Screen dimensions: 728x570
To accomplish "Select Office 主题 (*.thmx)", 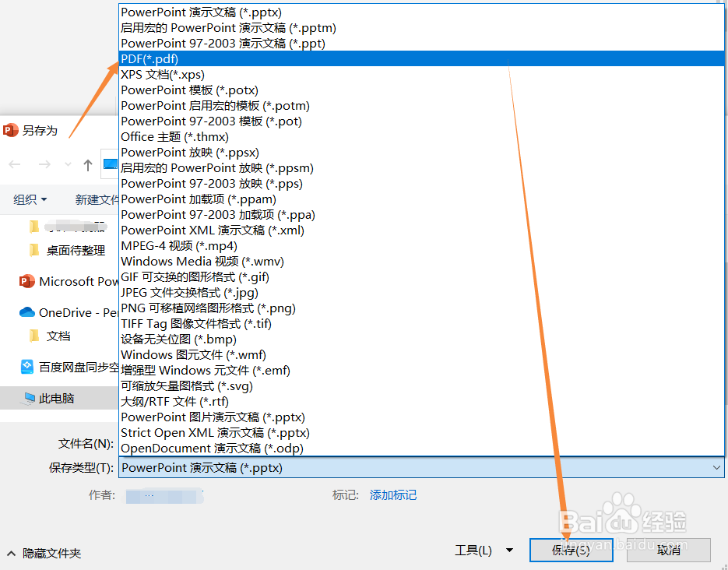I will 421,137.
